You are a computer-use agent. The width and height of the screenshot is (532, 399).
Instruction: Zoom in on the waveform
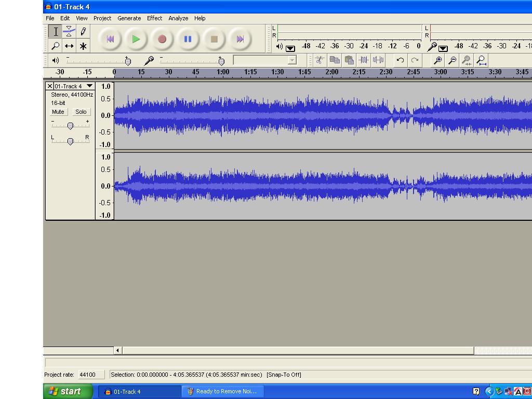pyautogui.click(x=437, y=60)
